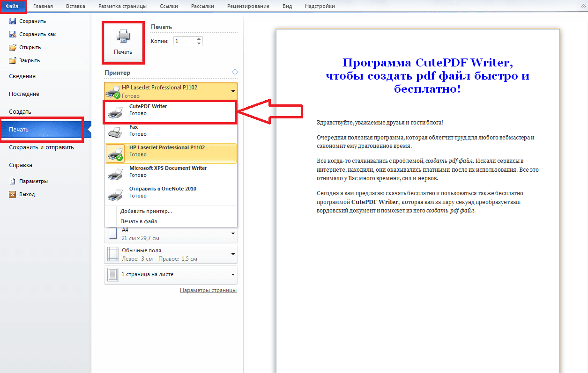Viewport: 588px width, 373px height.
Task: Switch to the Вставка tab
Action: (x=76, y=6)
